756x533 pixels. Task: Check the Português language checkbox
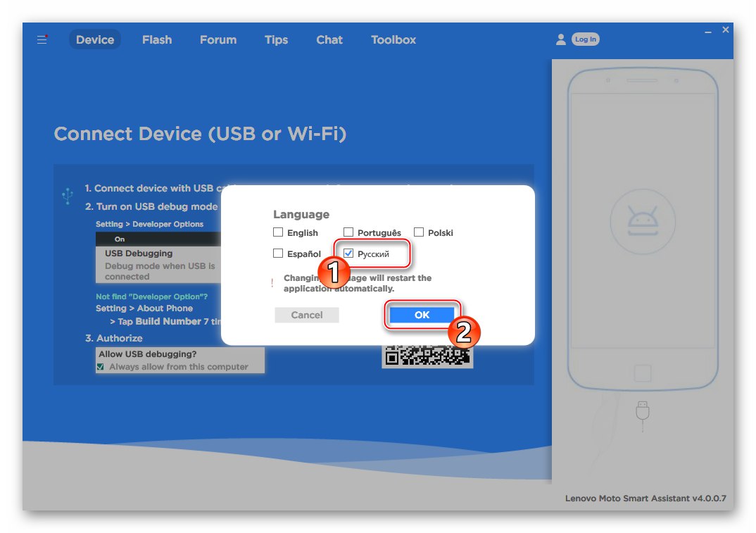(x=348, y=232)
